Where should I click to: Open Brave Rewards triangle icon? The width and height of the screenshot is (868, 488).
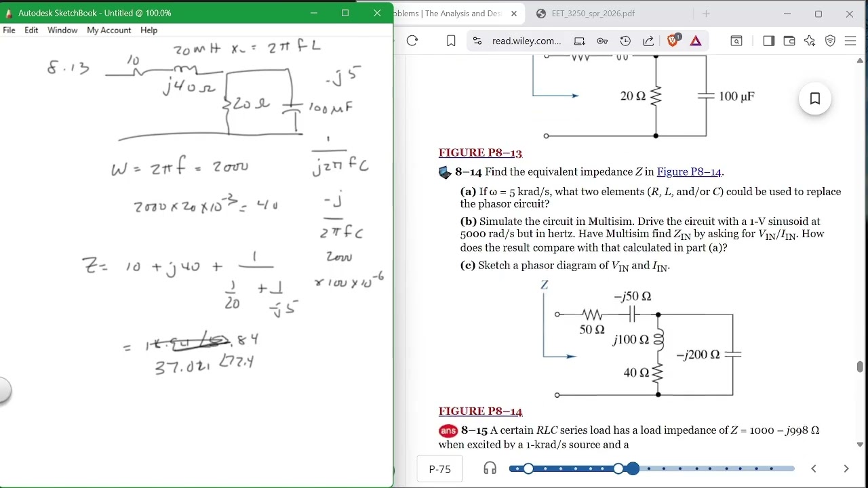coord(696,41)
